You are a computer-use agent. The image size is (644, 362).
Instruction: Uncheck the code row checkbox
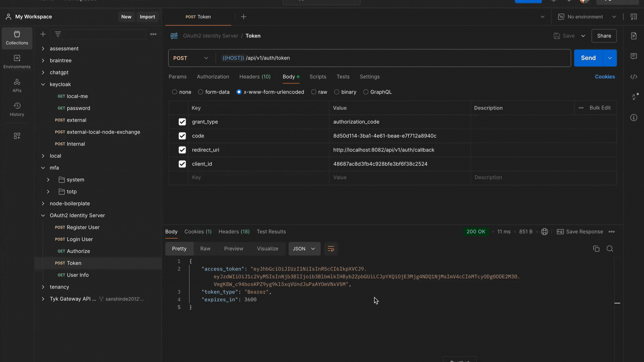pyautogui.click(x=182, y=136)
